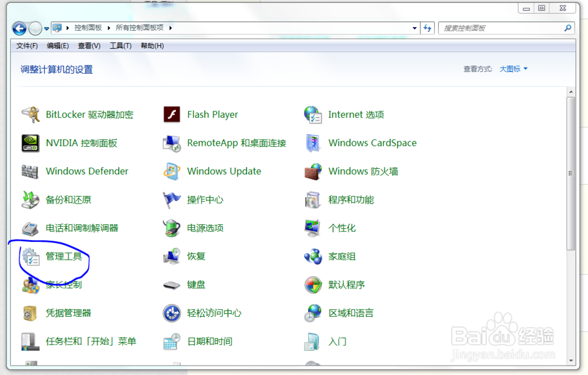
Task: Open the 文件(F) menu
Action: click(26, 46)
